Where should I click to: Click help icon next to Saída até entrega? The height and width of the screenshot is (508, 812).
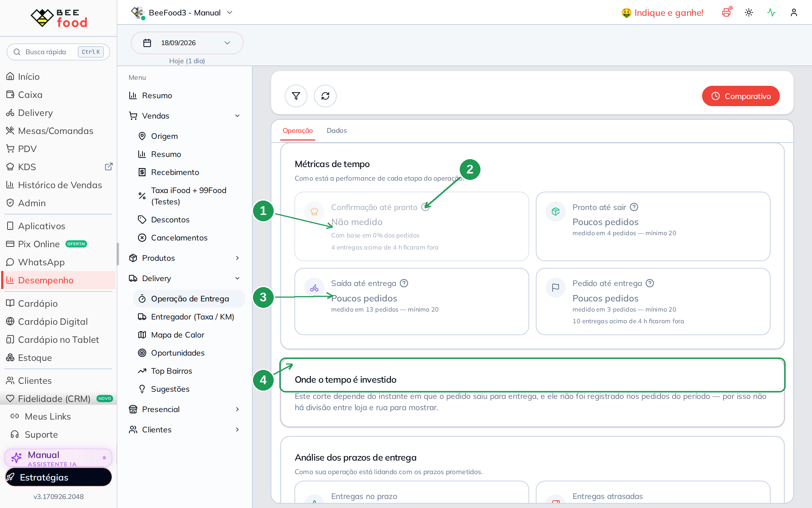404,283
